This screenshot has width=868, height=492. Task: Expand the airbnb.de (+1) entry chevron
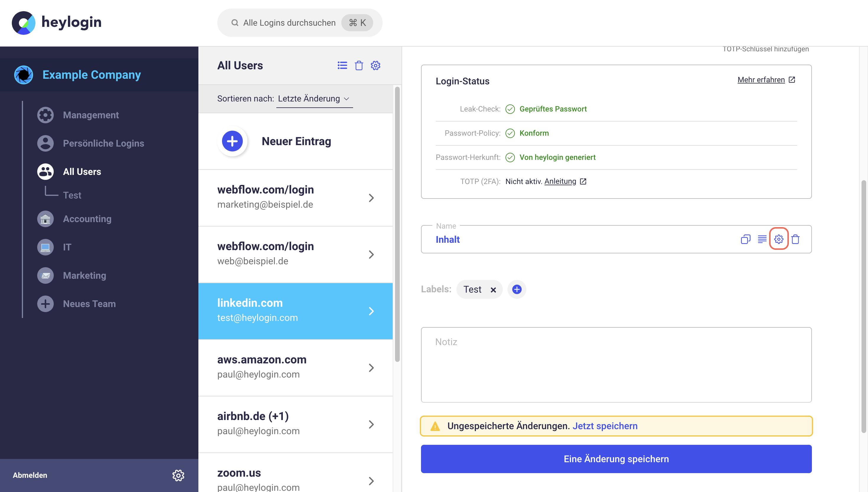(371, 424)
